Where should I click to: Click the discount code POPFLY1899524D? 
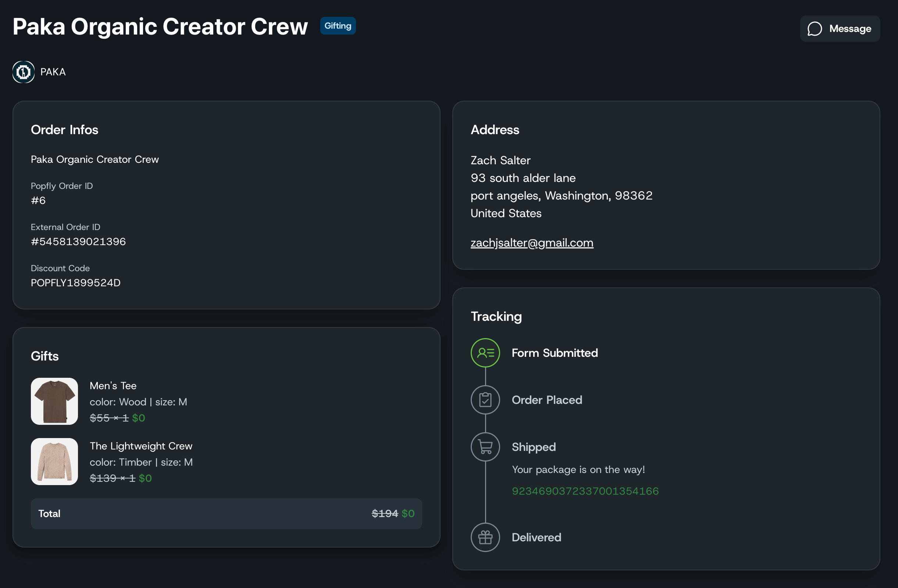click(75, 283)
